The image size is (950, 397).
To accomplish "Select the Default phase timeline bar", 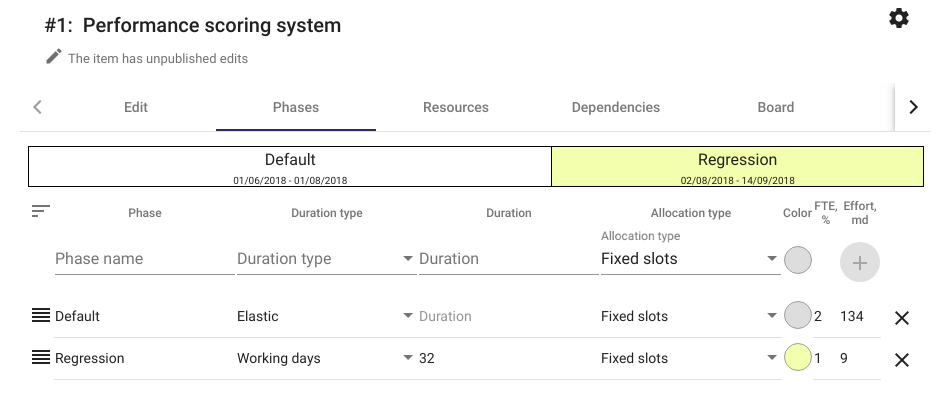I will (x=290, y=167).
